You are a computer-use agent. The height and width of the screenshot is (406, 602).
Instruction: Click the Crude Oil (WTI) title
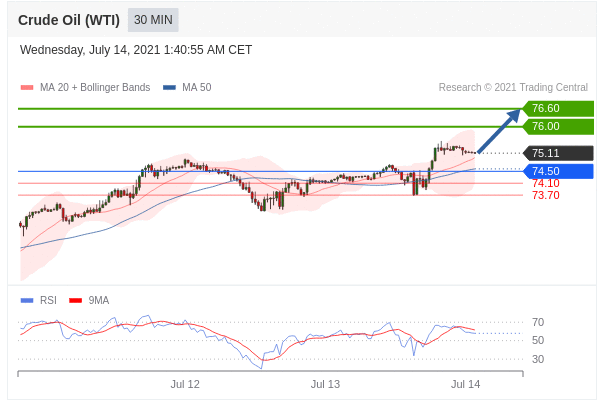[x=69, y=20]
